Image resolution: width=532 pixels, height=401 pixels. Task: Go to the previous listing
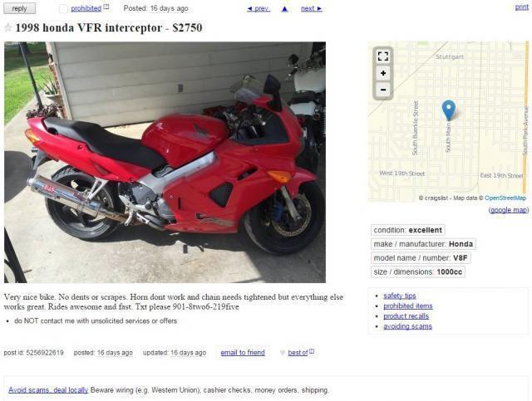(259, 8)
